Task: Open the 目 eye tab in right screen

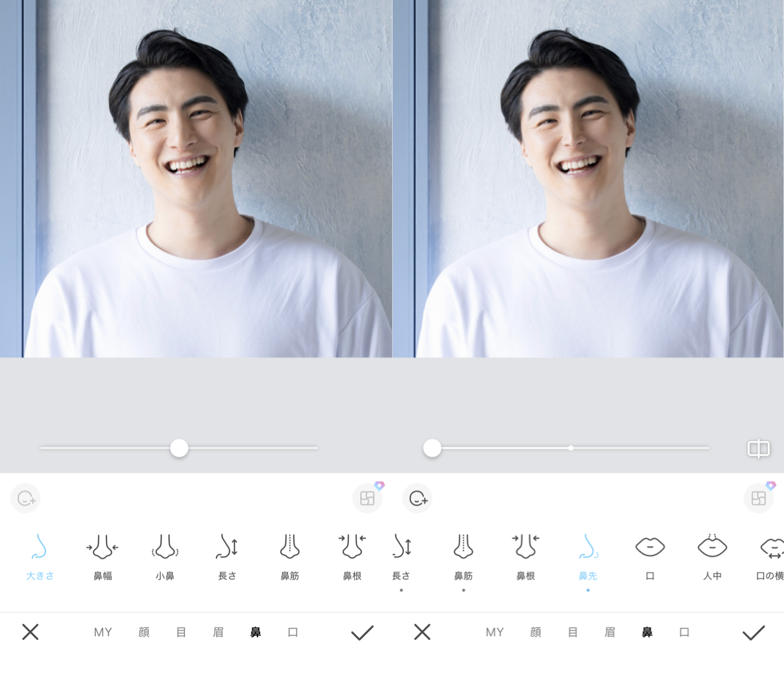Action: (573, 632)
